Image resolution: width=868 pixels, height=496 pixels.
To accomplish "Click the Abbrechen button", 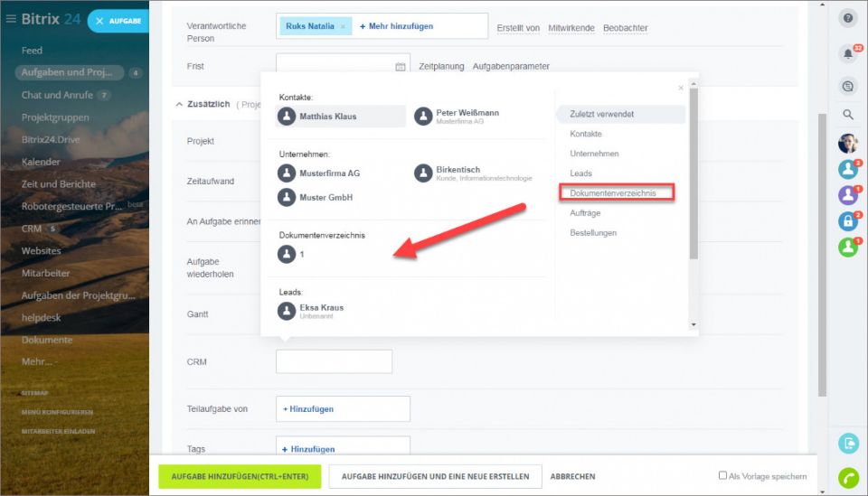I will click(x=572, y=476).
